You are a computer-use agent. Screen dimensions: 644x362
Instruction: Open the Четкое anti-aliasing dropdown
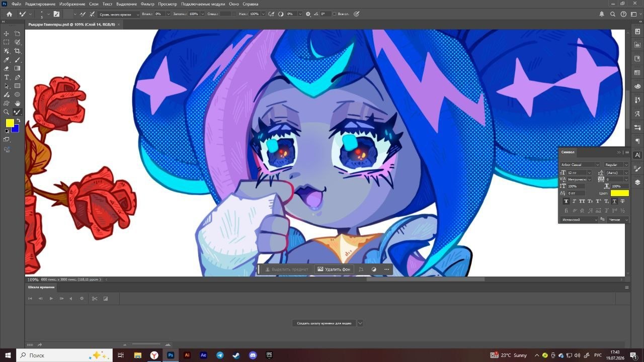[618, 220]
